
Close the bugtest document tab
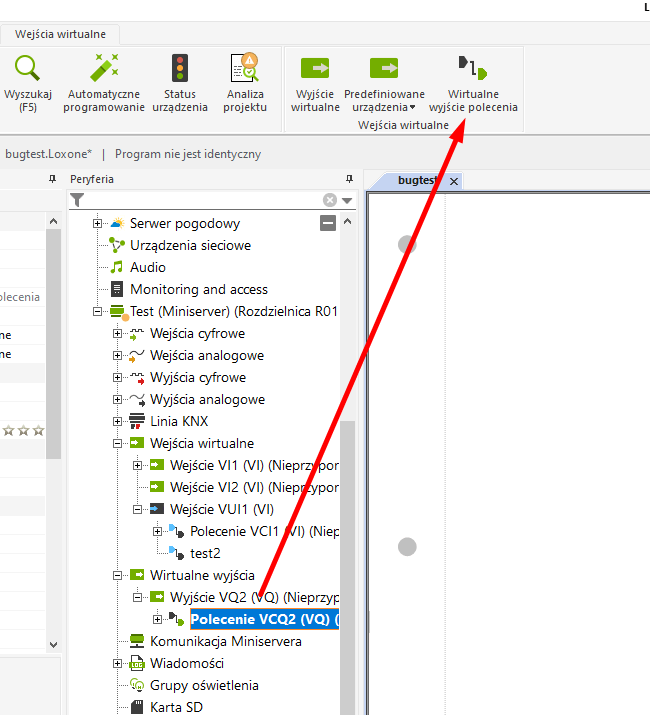(x=453, y=181)
